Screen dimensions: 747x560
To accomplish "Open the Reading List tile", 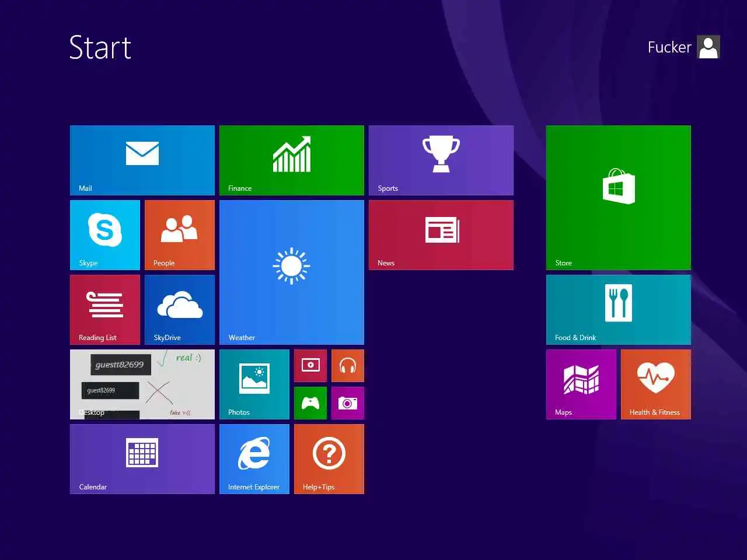I will (x=105, y=310).
